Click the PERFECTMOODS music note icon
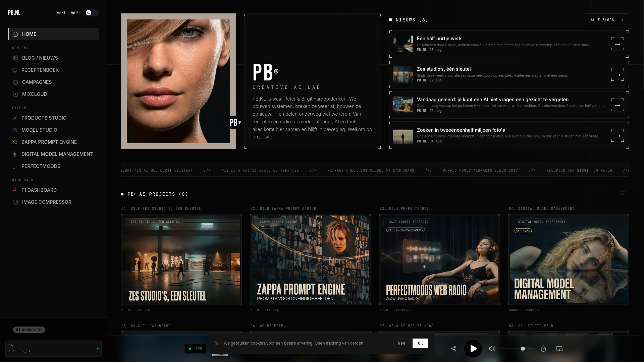 15,166
